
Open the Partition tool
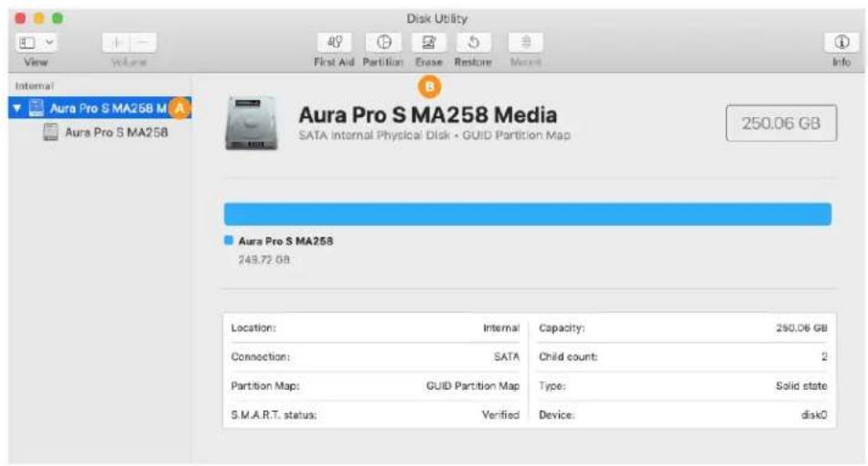click(x=383, y=42)
